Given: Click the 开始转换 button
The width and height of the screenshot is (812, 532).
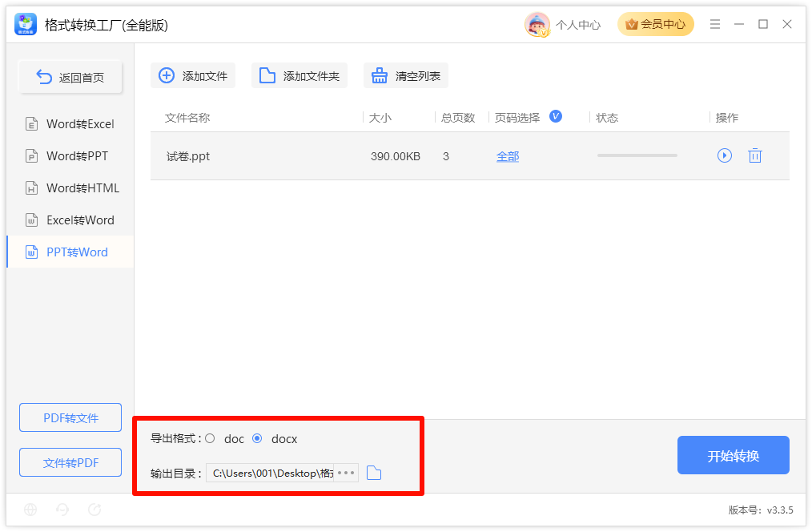Looking at the screenshot, I should pos(734,455).
